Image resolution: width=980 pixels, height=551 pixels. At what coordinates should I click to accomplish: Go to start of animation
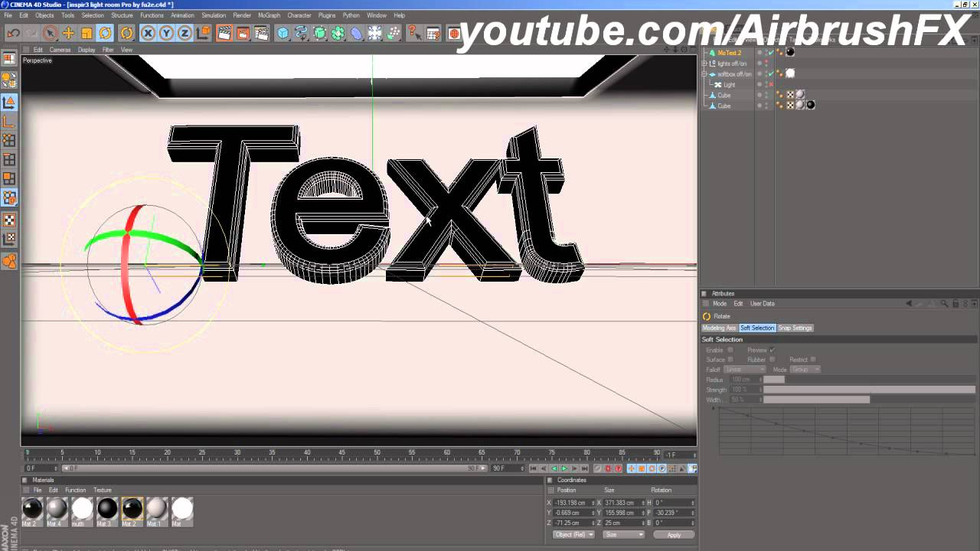click(x=534, y=468)
